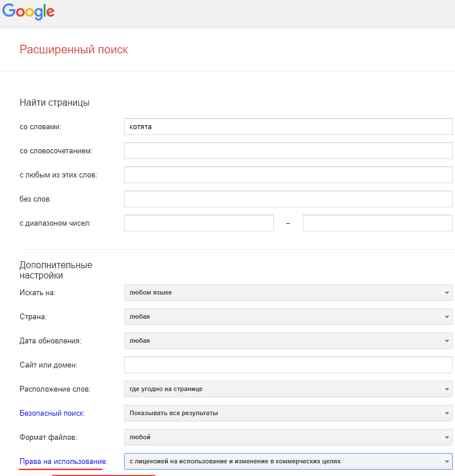The height and width of the screenshot is (476, 455).
Task: Click the first number range input field
Action: point(198,223)
